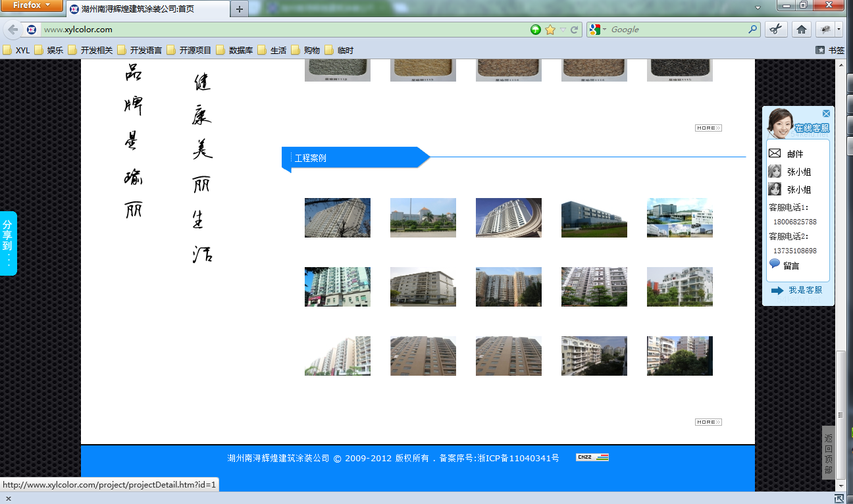This screenshot has height=504, width=853.
Task: Click the blue arrow beside 我是客服
Action: tap(777, 290)
